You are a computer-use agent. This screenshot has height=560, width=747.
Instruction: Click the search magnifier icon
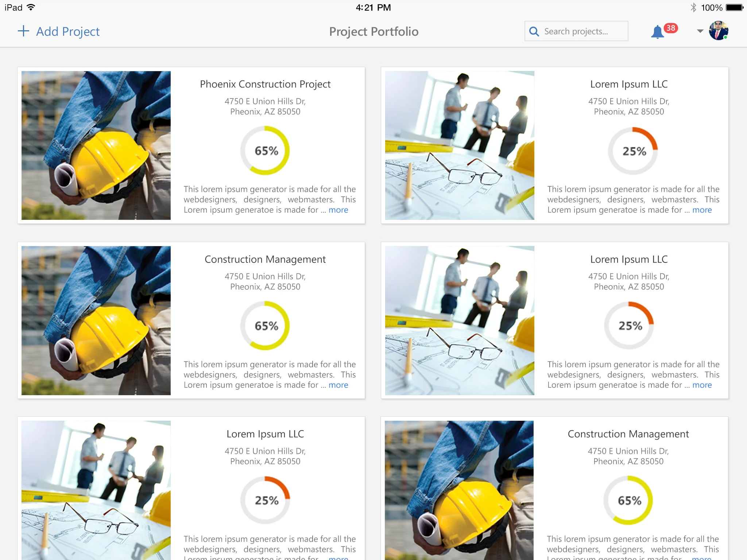click(x=534, y=31)
